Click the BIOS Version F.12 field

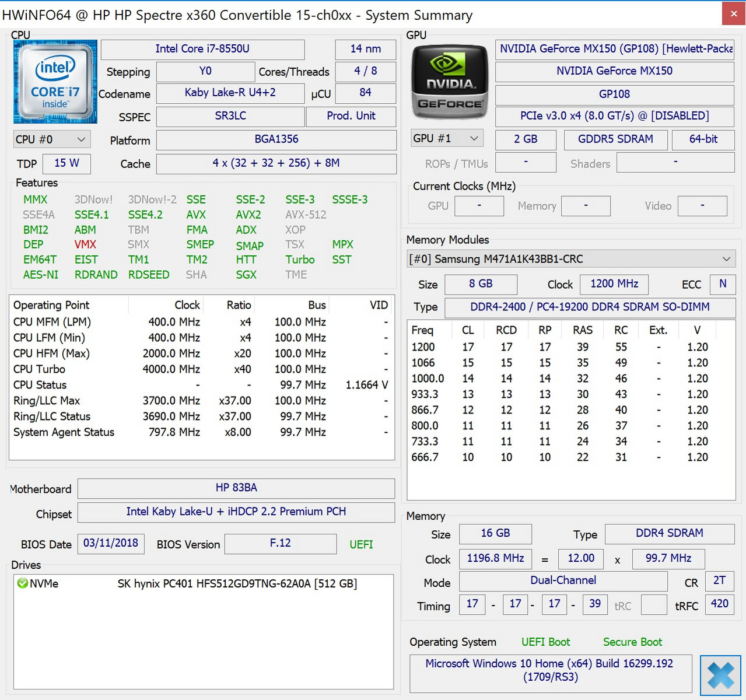coord(280,544)
